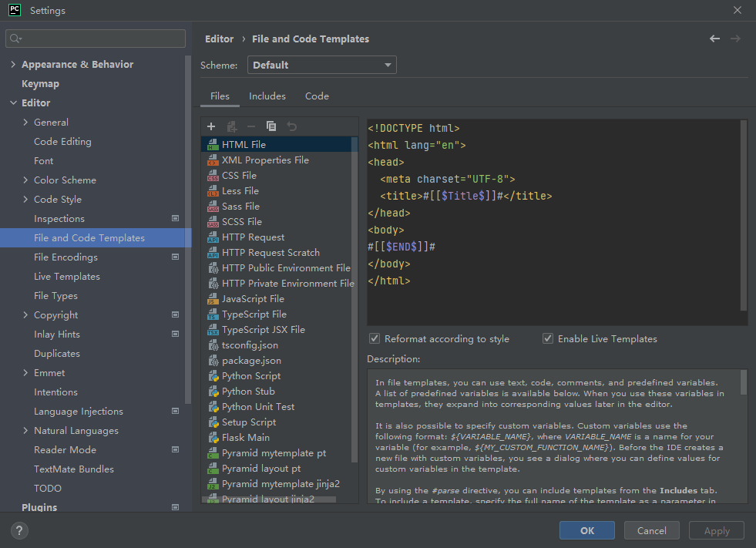Collapse the Editor tree section

tap(13, 103)
